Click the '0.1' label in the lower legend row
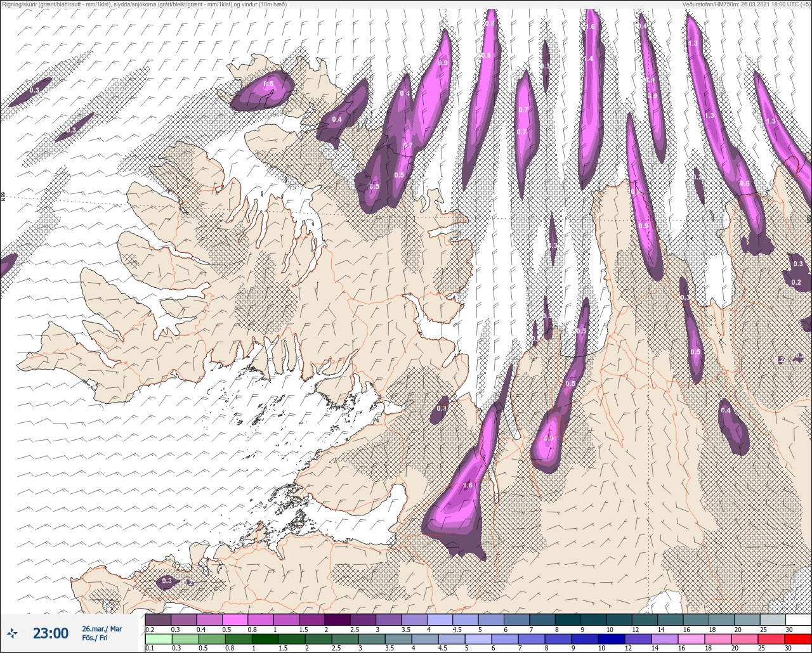The image size is (812, 653). tap(150, 648)
